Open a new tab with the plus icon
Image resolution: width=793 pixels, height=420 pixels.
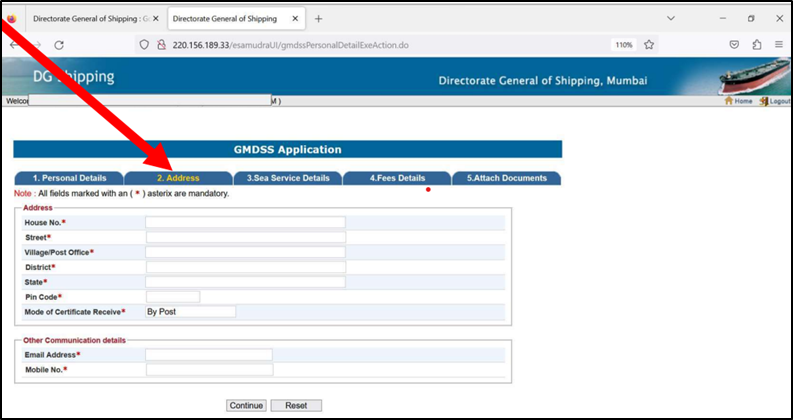[x=318, y=19]
